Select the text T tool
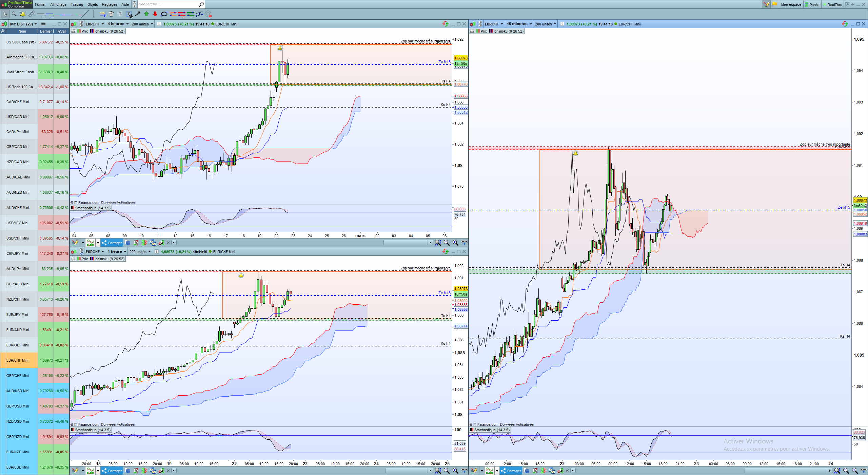The height and width of the screenshot is (475, 868). 120,14
